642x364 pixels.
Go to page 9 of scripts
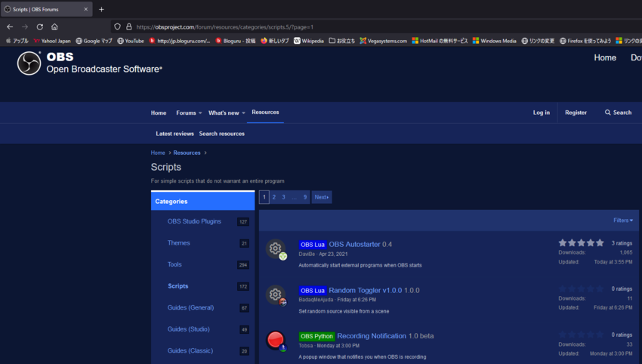pyautogui.click(x=305, y=197)
